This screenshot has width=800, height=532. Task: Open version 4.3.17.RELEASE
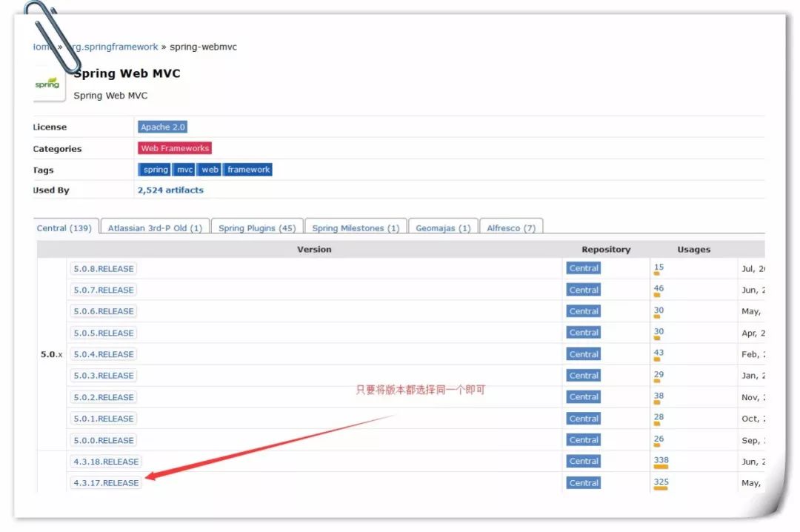click(x=106, y=483)
